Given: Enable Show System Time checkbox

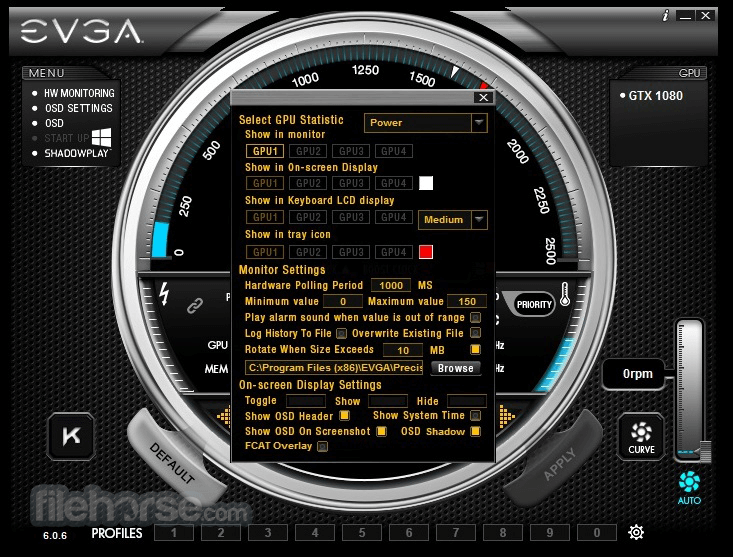Looking at the screenshot, I should coord(475,415).
